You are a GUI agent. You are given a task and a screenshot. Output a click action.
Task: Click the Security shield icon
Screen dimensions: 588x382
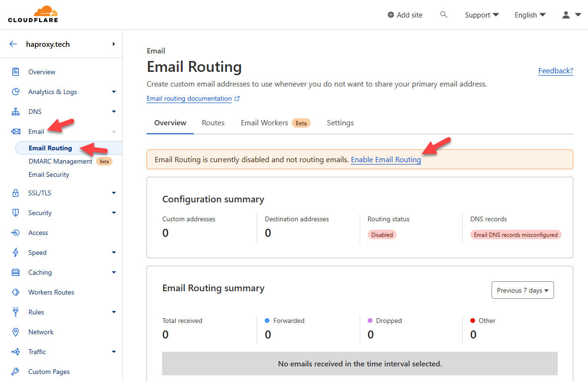(16, 213)
